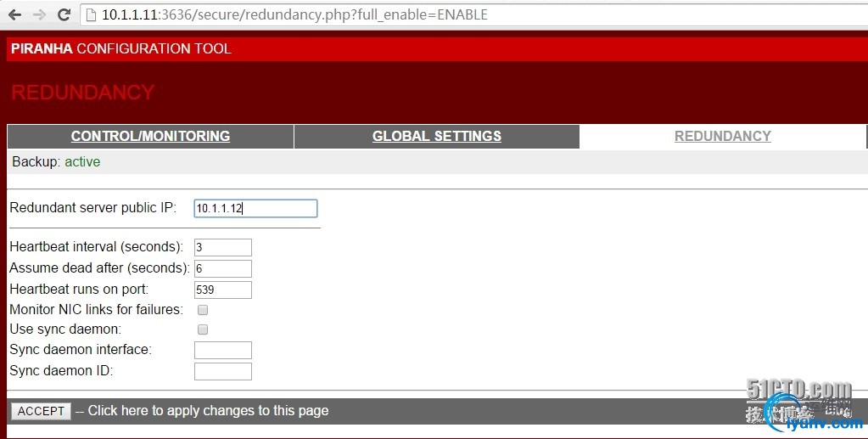Viewport: 868px width, 439px height.
Task: Click 'PIRANHA CONFIGURATION TOOL' header text
Action: tap(121, 48)
